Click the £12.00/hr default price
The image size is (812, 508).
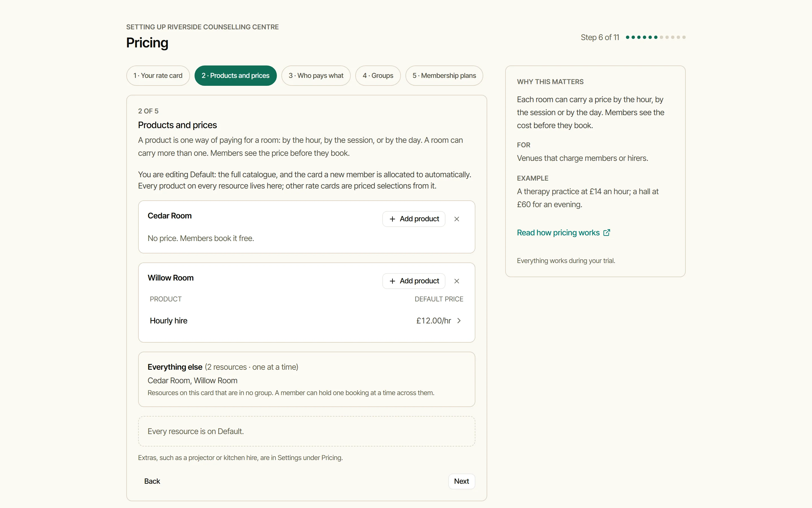434,321
